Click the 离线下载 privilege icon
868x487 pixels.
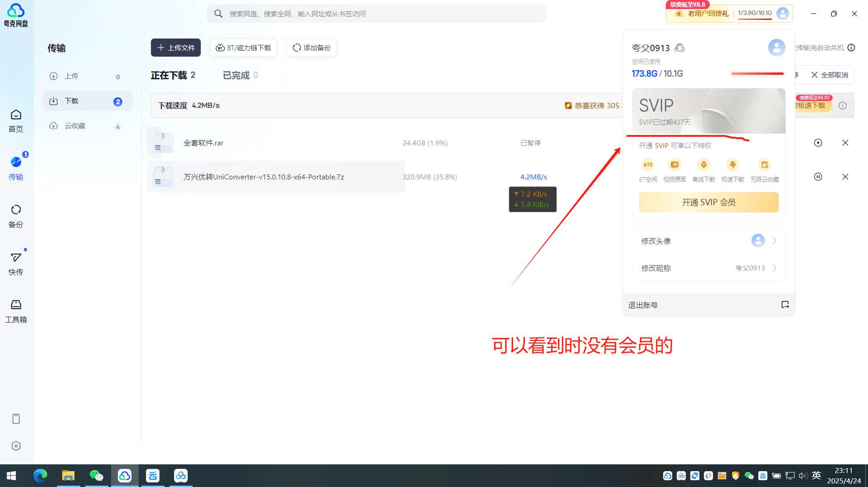coord(703,164)
